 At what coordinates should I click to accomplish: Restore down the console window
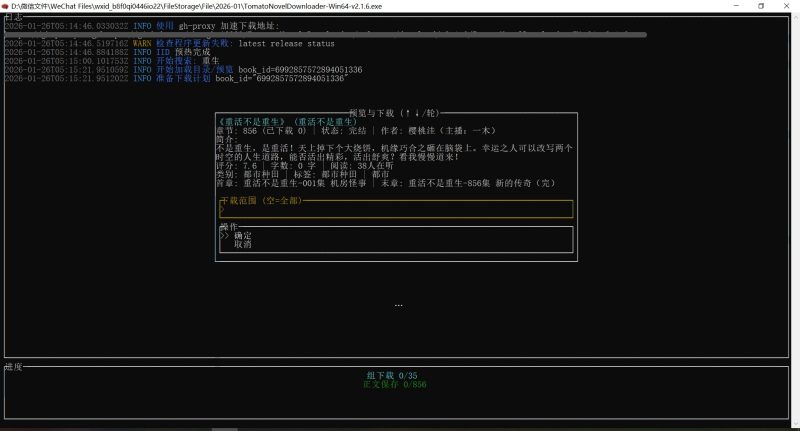tap(761, 6)
